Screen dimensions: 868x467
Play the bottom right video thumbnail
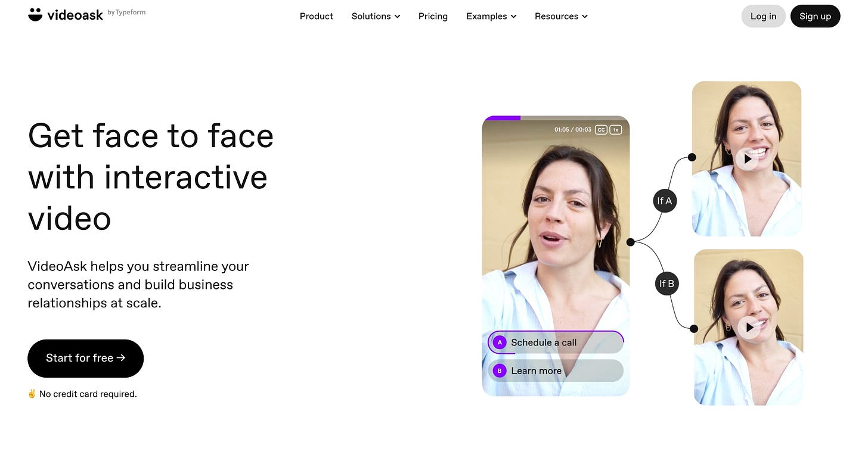click(x=749, y=327)
